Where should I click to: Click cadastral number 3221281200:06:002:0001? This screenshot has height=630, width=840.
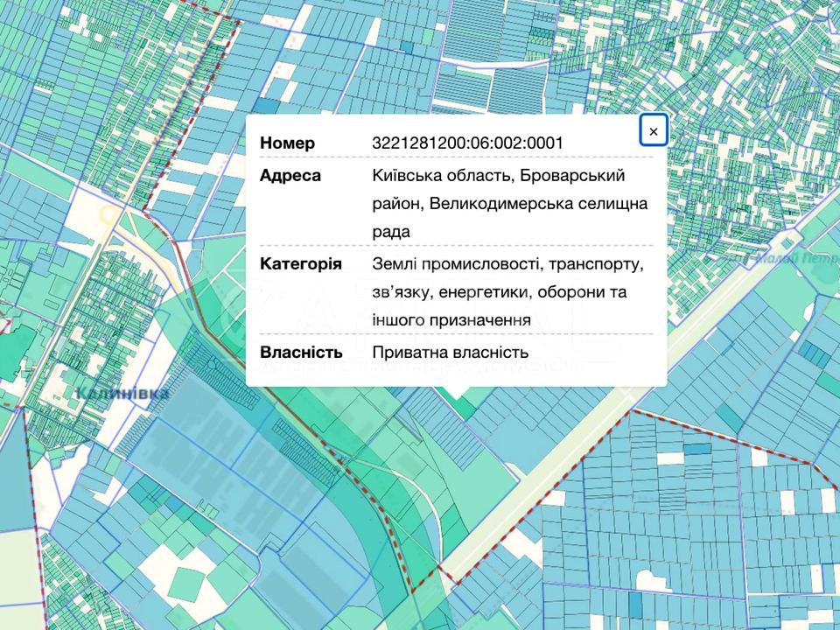click(x=467, y=143)
